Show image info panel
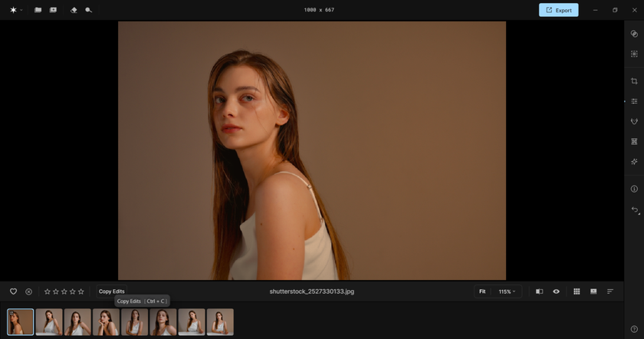The image size is (644, 339). click(634, 189)
